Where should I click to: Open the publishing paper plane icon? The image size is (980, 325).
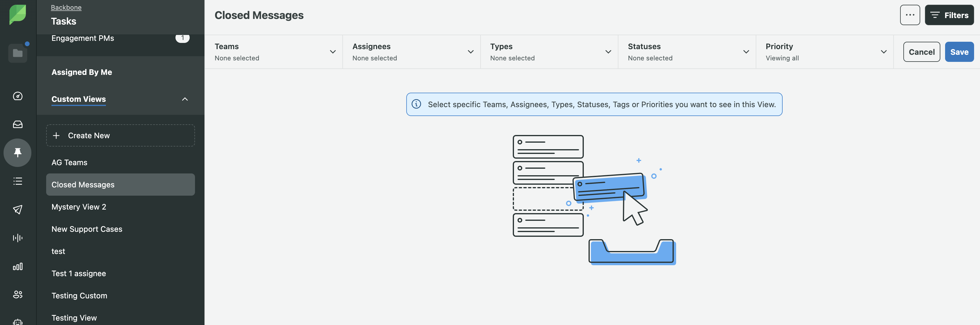17,209
